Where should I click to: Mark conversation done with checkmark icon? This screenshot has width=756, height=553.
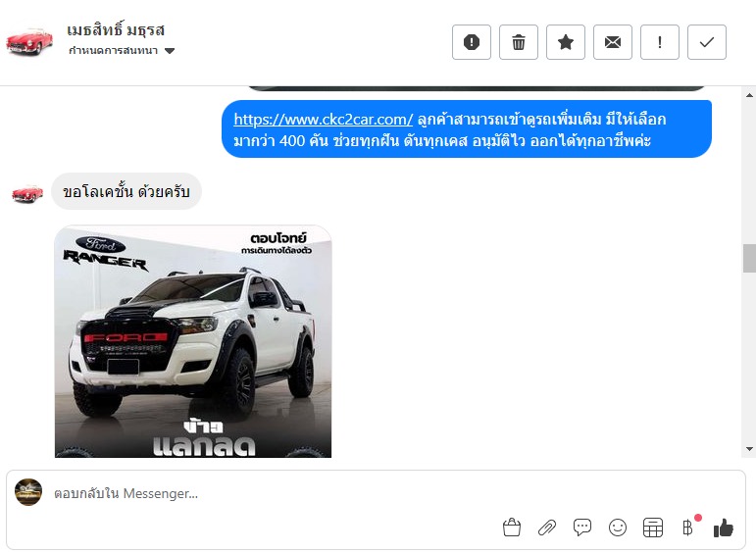[x=706, y=42]
